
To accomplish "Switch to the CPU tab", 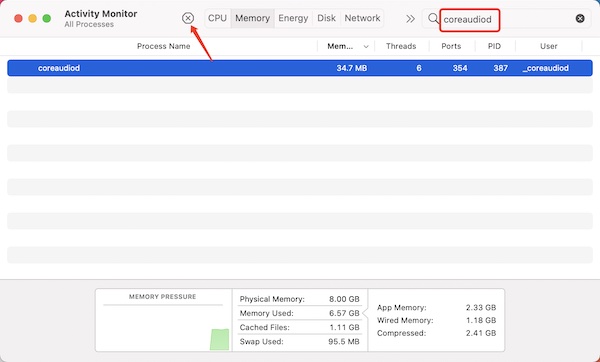I will tap(217, 18).
